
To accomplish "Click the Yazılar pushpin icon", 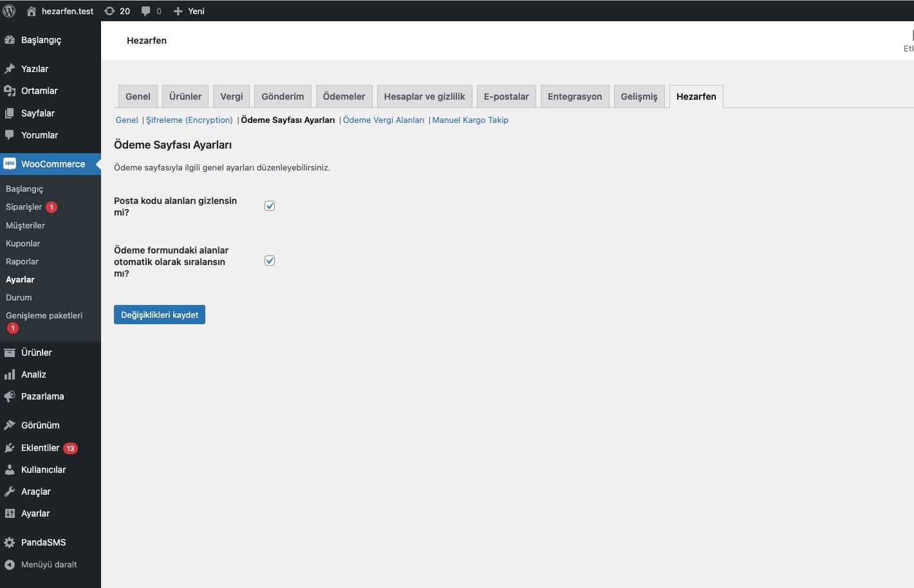I will coord(10,69).
